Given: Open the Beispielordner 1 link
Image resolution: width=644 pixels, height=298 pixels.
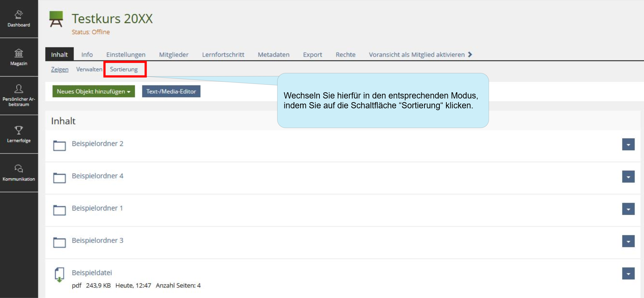Looking at the screenshot, I should tap(97, 208).
